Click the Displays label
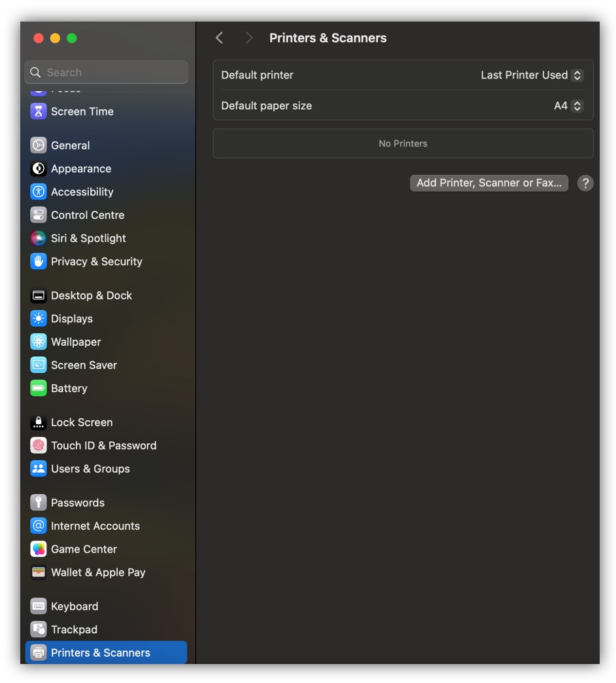 point(72,319)
